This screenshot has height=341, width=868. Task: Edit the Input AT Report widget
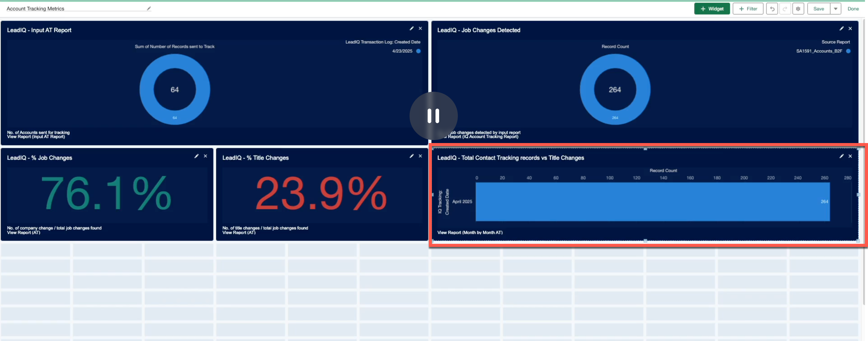pos(411,29)
